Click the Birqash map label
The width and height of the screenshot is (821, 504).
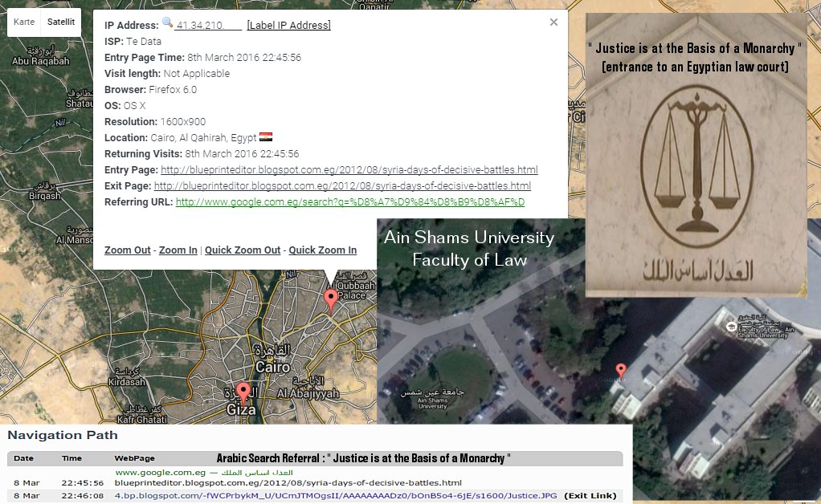point(44,191)
